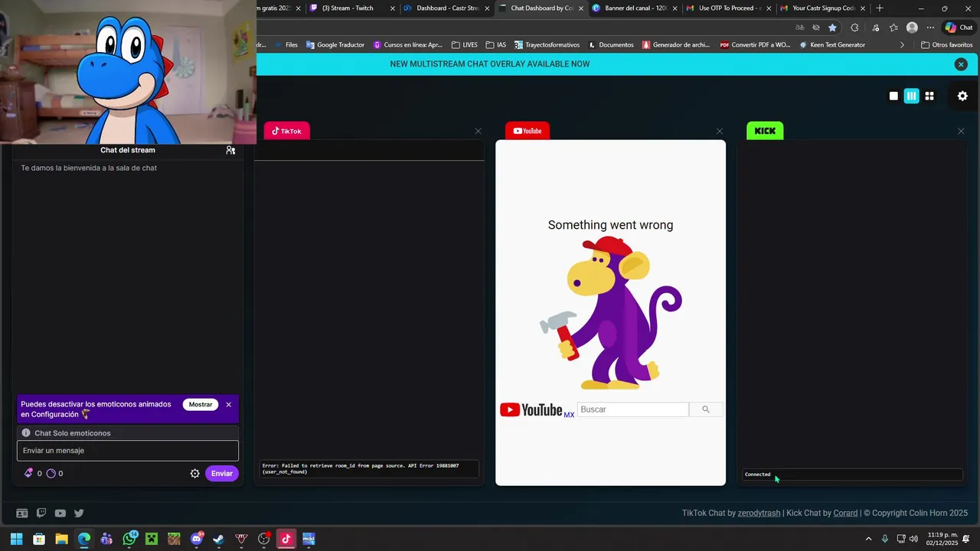Screen dimensions: 980x551
Task: Close the TikTok chat panel
Action: 479,131
